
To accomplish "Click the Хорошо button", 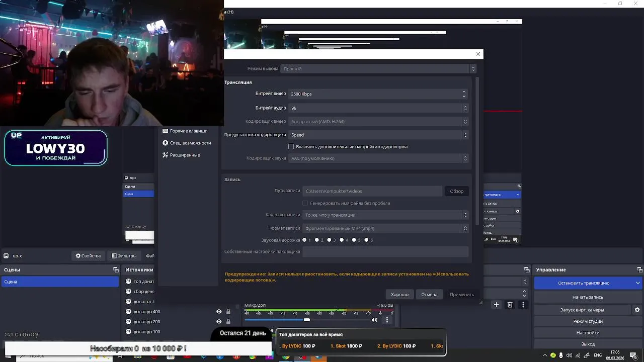I will (400, 295).
